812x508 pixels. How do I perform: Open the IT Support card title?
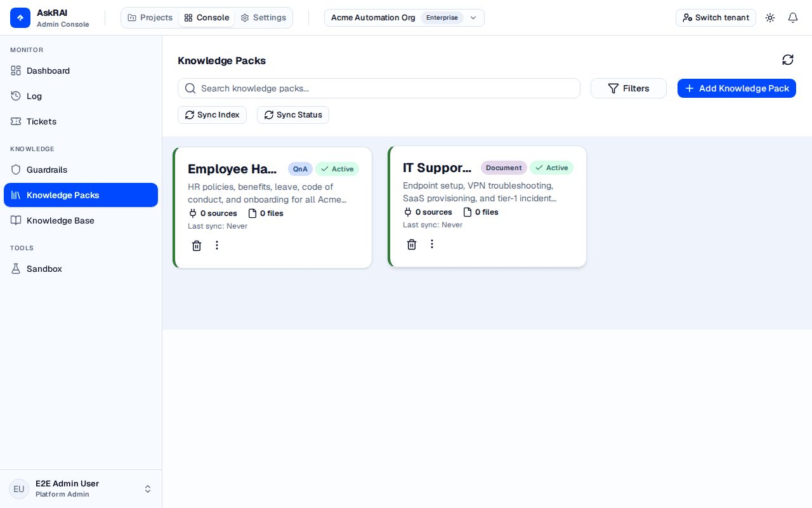coord(437,168)
